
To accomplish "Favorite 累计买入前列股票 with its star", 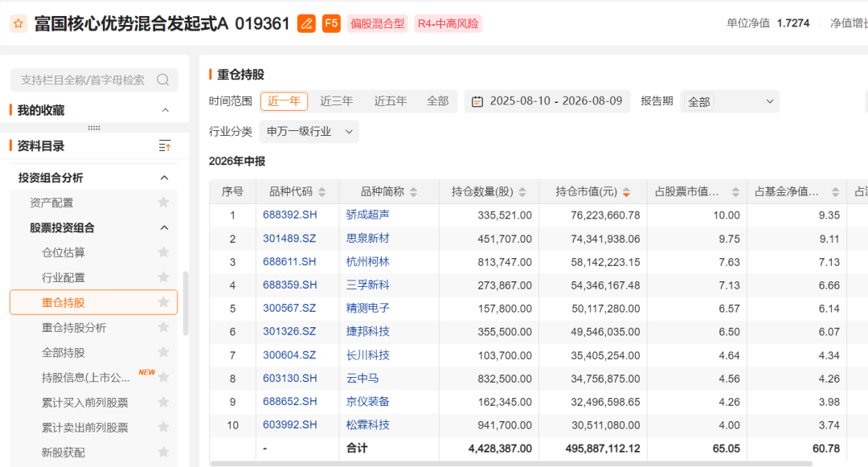I will click(x=163, y=402).
